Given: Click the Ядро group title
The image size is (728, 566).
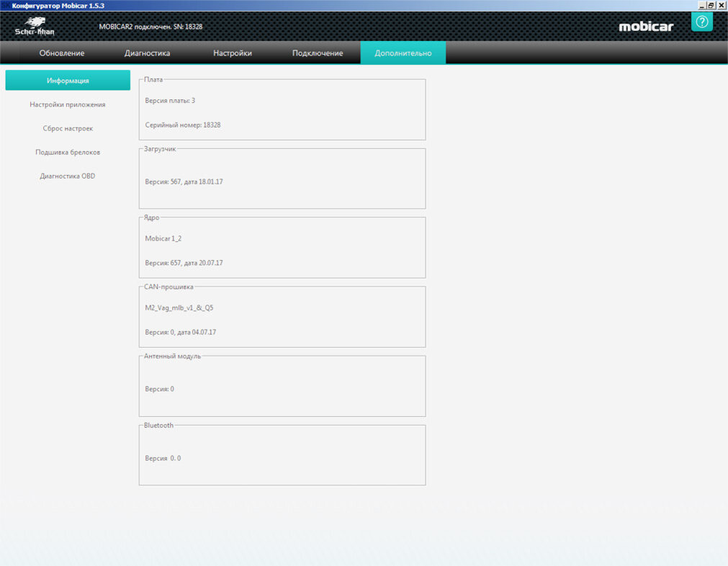Looking at the screenshot, I should click(x=151, y=217).
